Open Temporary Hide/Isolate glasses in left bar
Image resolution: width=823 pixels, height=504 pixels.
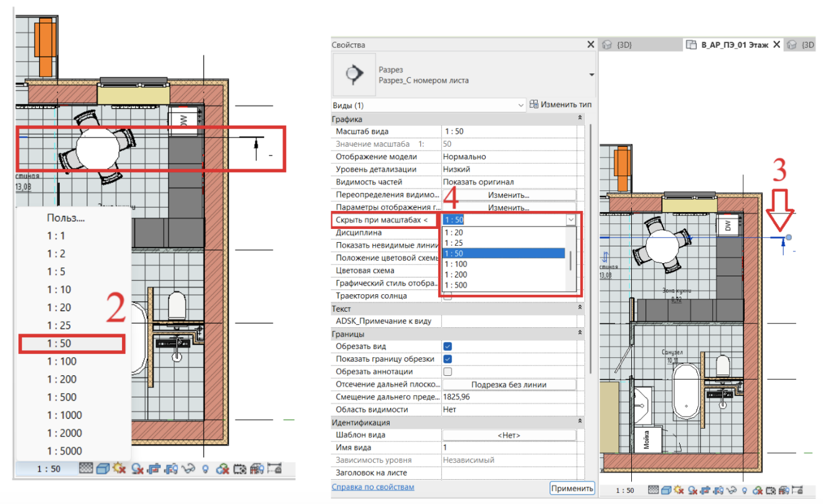pyautogui.click(x=187, y=469)
